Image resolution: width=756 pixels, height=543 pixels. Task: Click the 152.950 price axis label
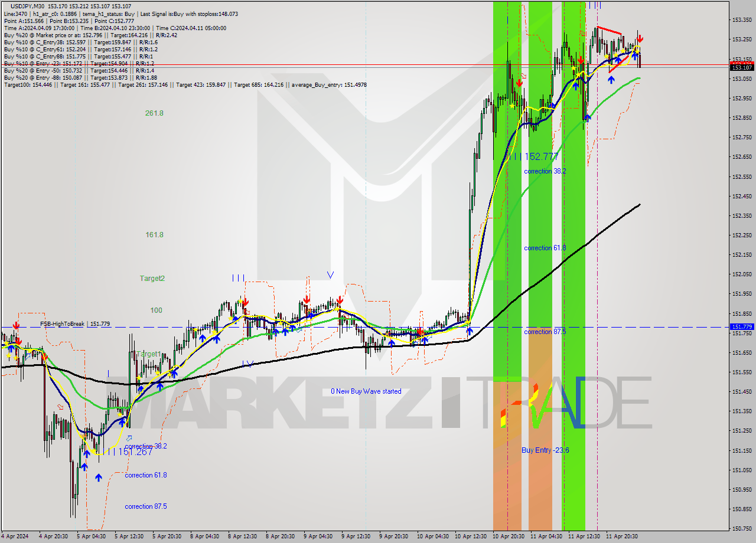(742, 99)
